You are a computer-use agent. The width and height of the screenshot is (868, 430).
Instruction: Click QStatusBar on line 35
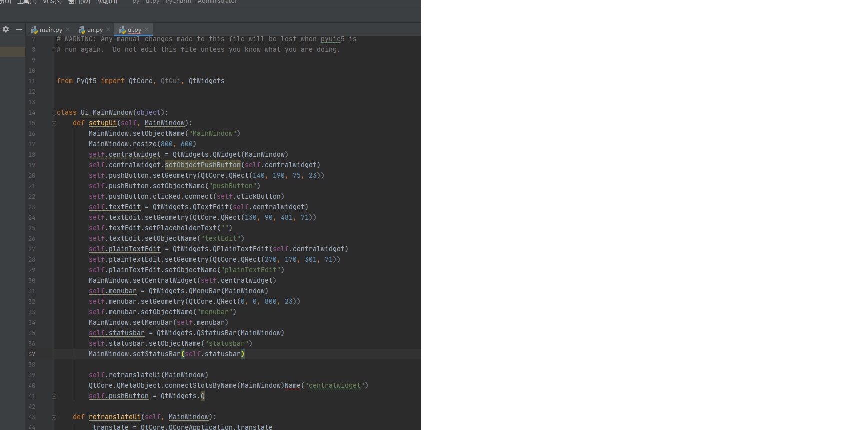point(217,333)
